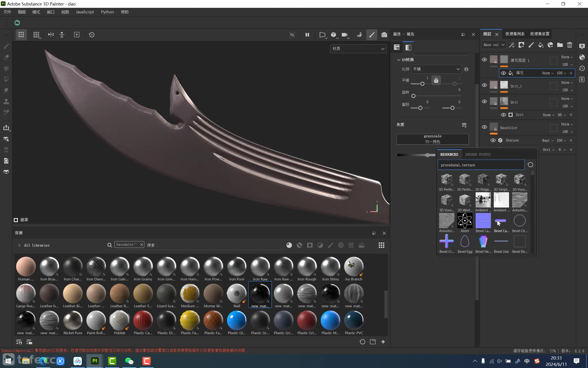The width and height of the screenshot is (588, 368).
Task: Close the 属性 - 填充 panel
Action: click(x=473, y=34)
